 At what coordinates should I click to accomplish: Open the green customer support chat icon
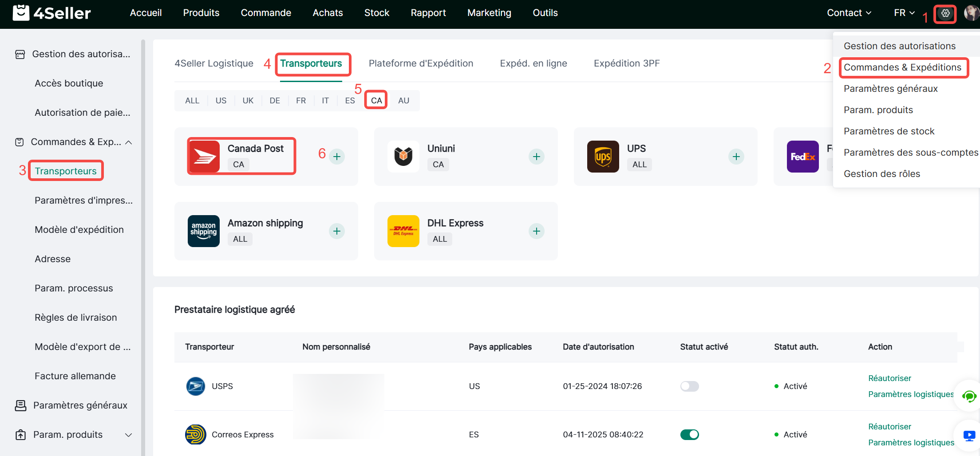968,396
